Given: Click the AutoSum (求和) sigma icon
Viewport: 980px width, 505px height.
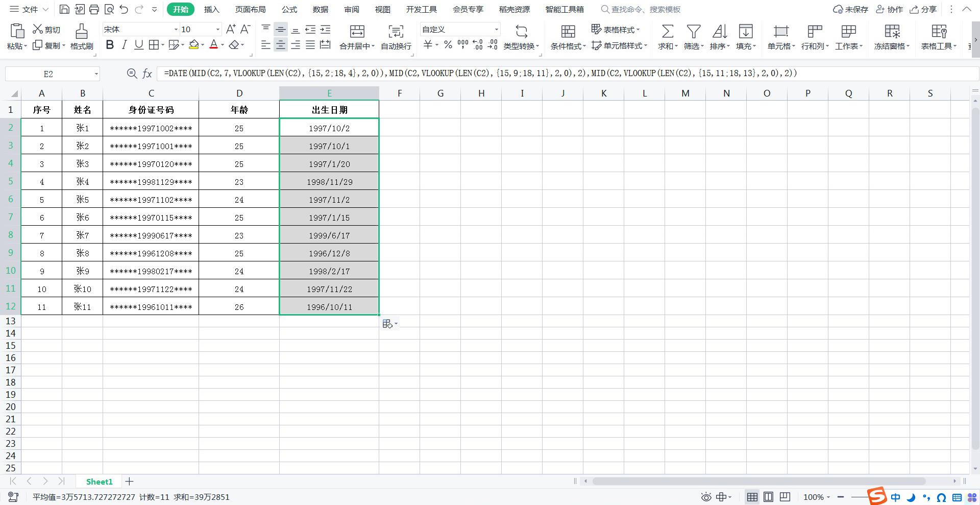Looking at the screenshot, I should (x=667, y=32).
